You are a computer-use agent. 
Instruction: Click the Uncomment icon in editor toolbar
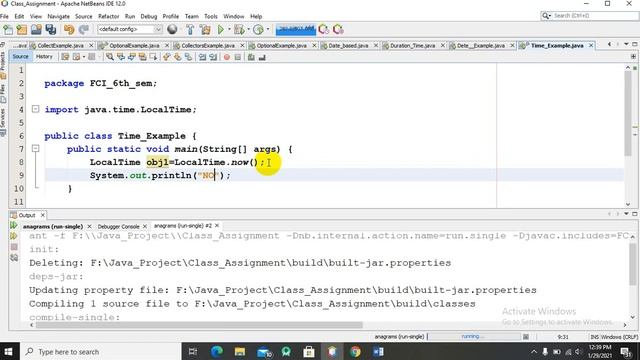tap(262, 57)
